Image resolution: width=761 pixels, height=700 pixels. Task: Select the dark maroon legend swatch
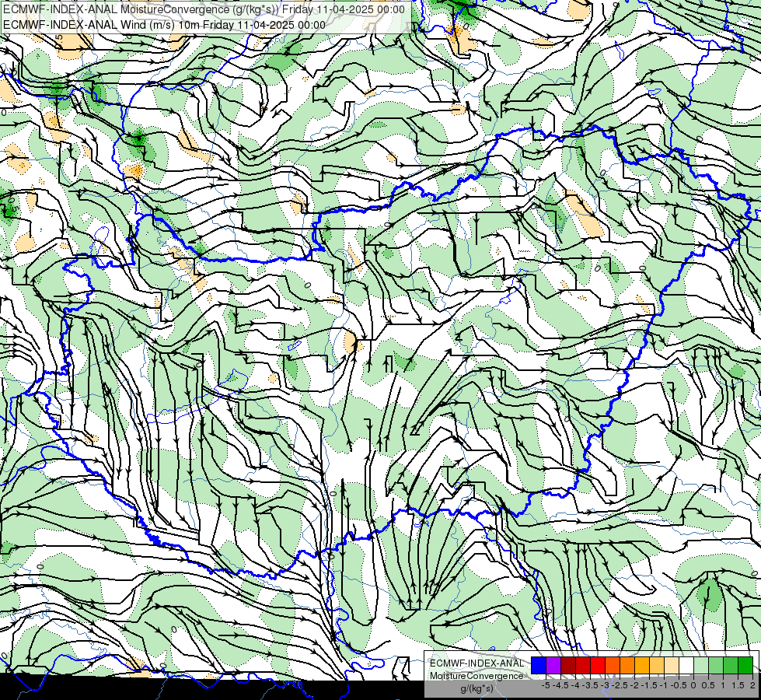[x=568, y=666]
